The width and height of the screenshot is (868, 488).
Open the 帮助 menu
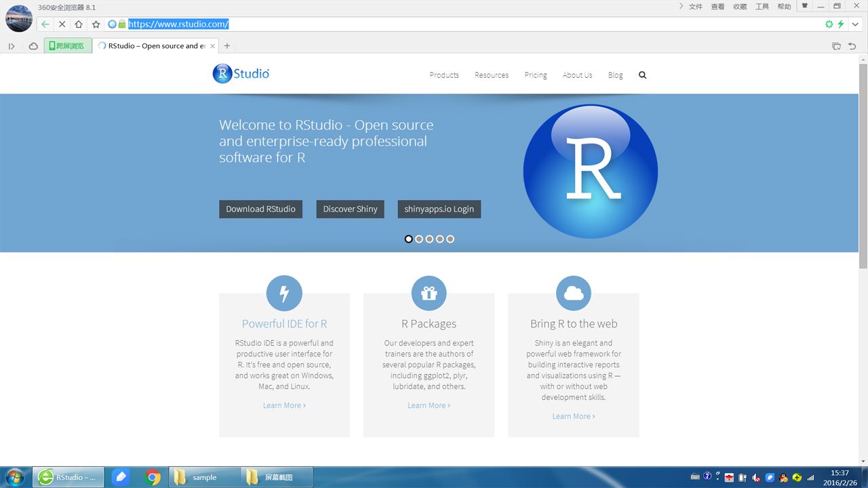(x=784, y=7)
